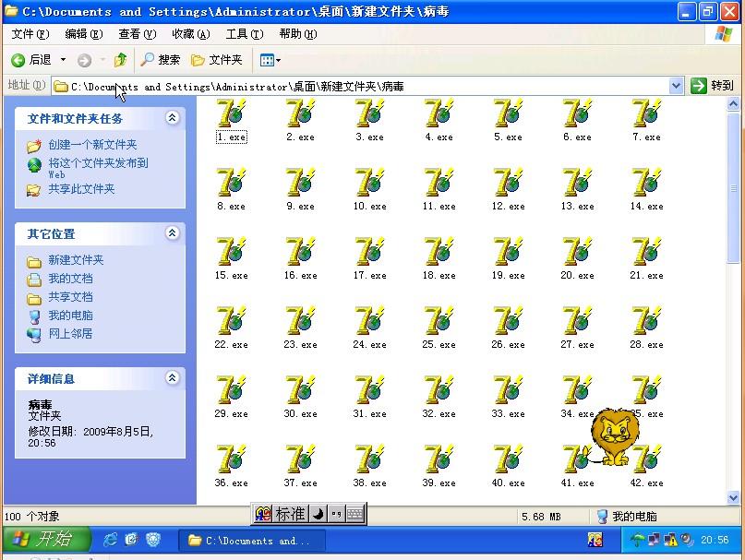Click the network computers tray icon

click(x=654, y=540)
